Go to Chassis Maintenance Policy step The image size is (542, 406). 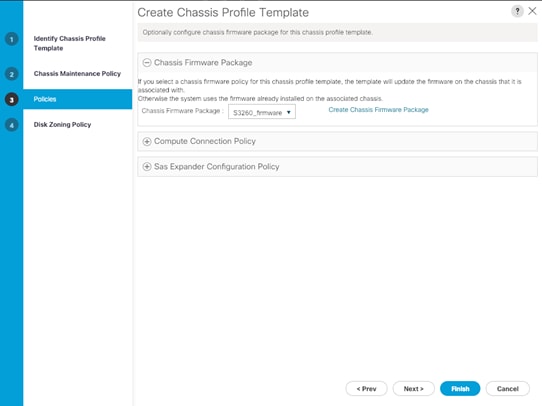pos(77,74)
